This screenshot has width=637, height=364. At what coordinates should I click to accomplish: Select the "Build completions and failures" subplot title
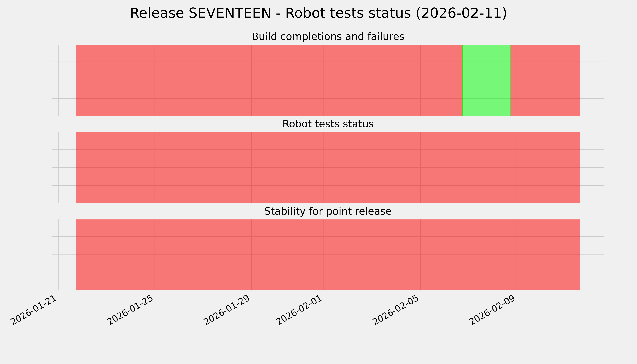(328, 37)
